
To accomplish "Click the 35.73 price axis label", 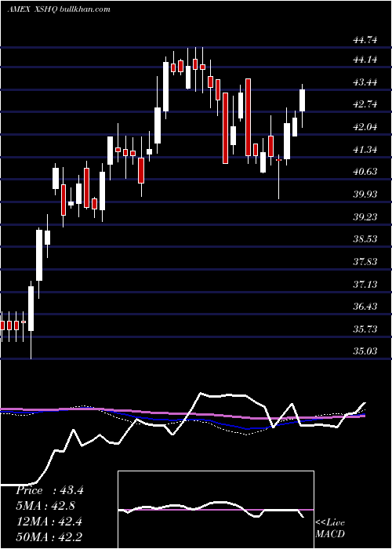I will point(365,329).
